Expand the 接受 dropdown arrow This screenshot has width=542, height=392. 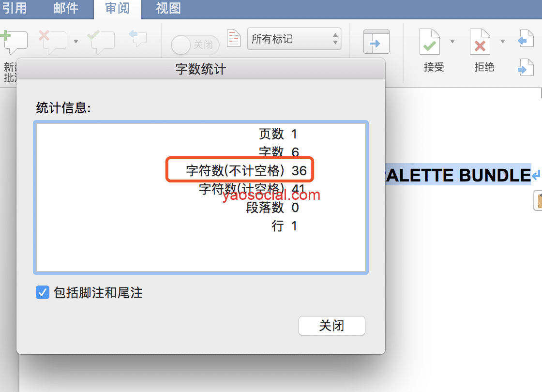tap(452, 42)
